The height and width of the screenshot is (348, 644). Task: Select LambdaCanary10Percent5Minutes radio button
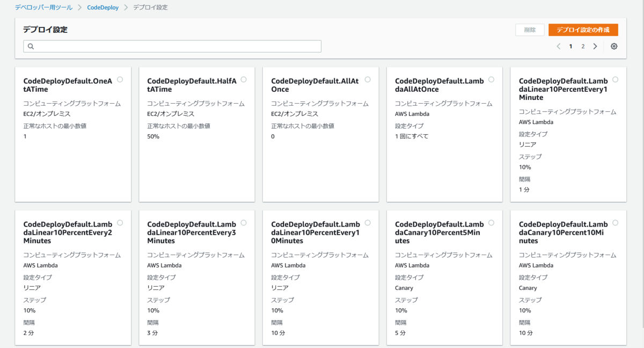(492, 222)
